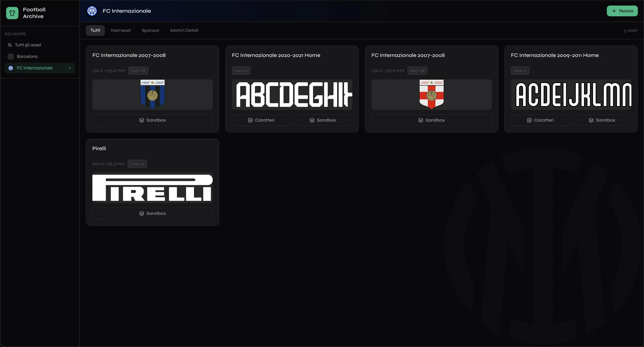
Task: Click the Inter crest in the page header
Action: point(92,11)
